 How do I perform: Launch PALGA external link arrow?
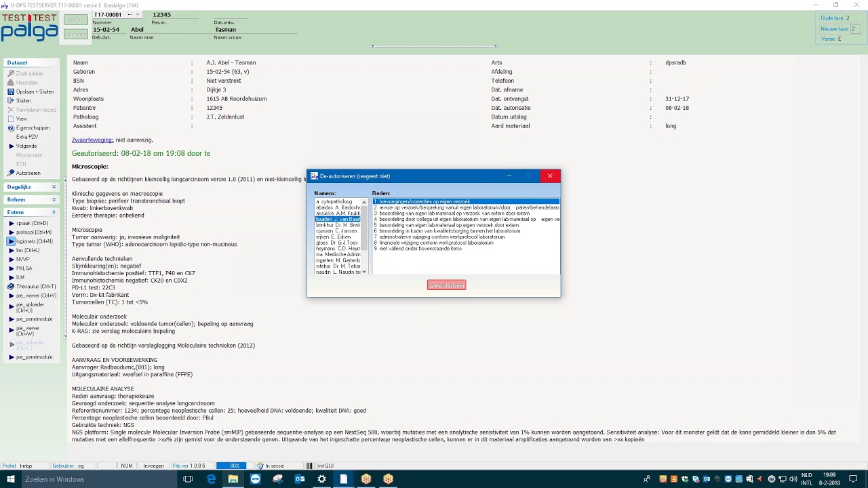pyautogui.click(x=11, y=268)
